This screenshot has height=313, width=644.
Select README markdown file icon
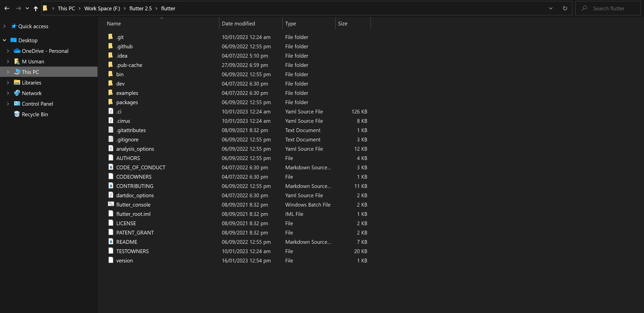(111, 242)
